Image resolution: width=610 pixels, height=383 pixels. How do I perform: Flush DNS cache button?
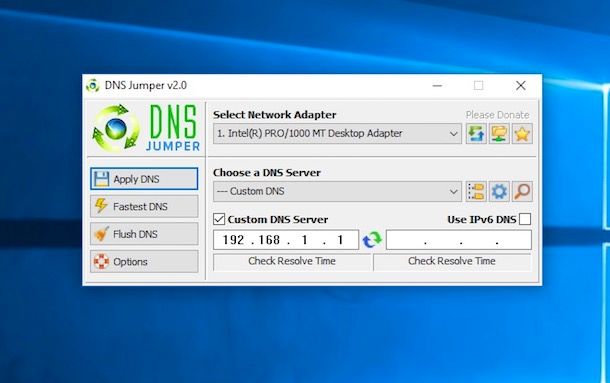coord(144,234)
